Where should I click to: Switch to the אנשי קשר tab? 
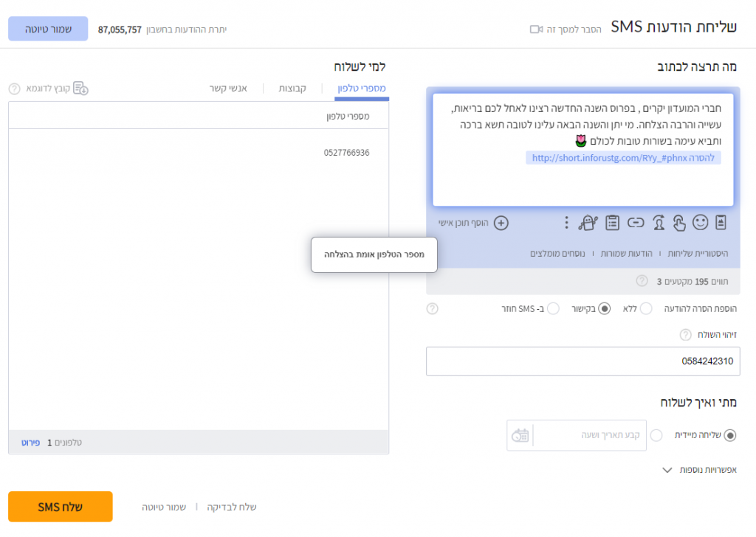tap(228, 89)
